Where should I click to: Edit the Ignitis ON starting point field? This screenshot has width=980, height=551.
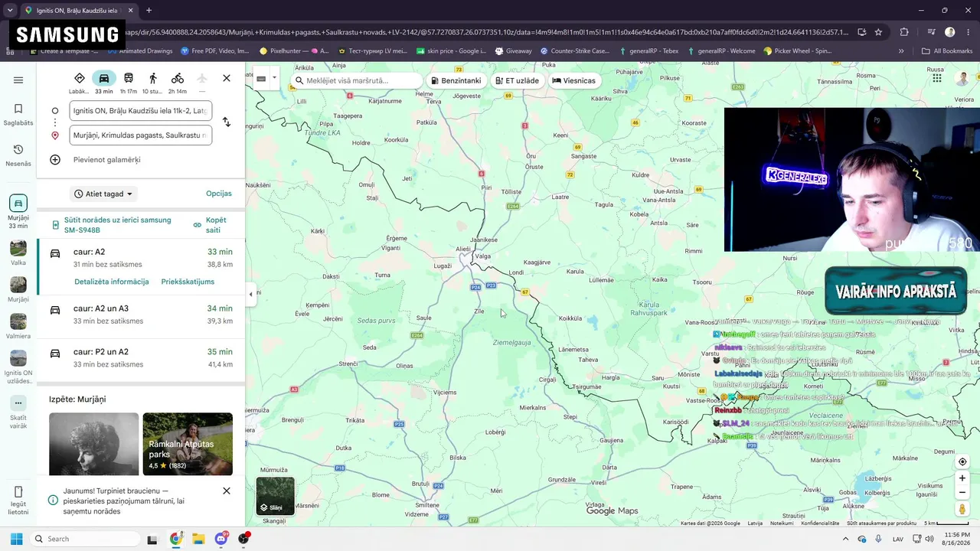[141, 111]
